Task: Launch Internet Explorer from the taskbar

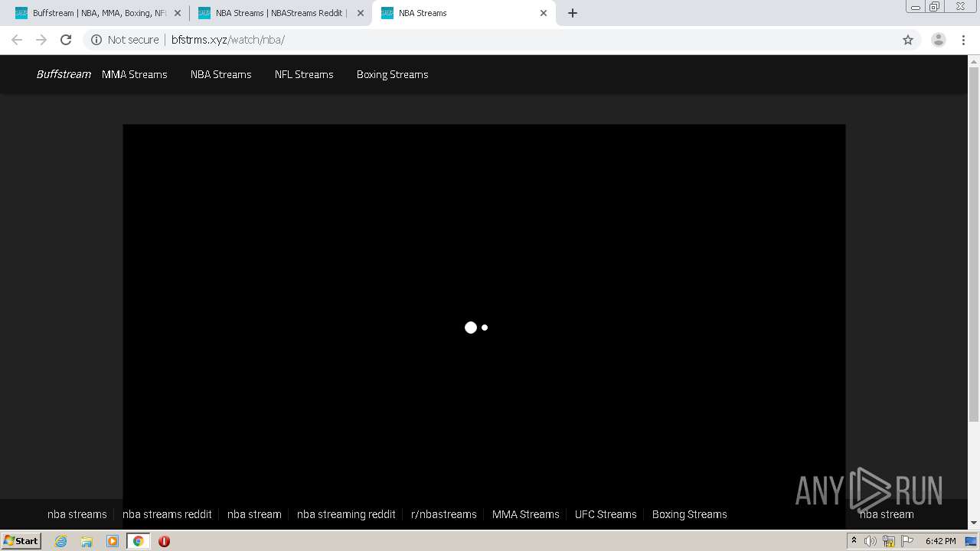Action: click(x=60, y=540)
